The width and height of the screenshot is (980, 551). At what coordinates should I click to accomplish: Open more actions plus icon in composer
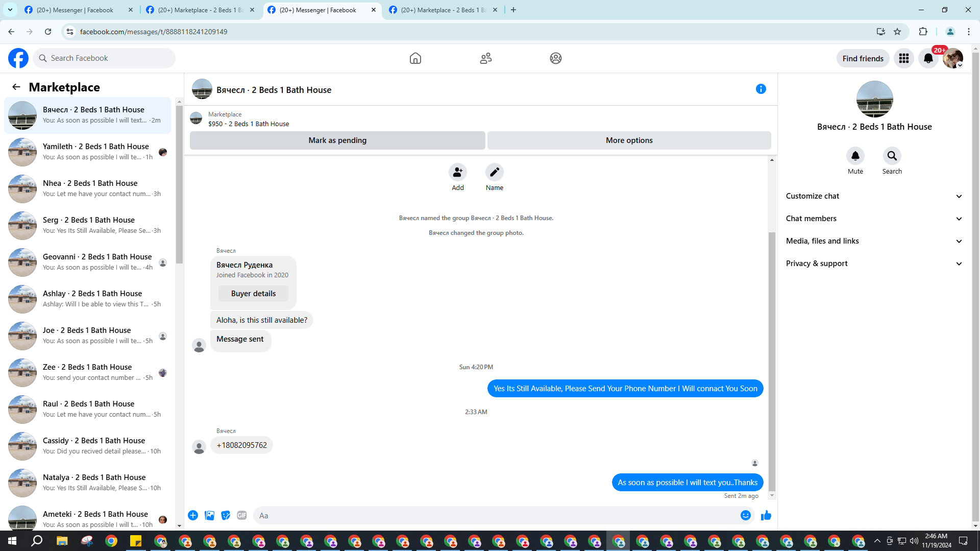193,515
